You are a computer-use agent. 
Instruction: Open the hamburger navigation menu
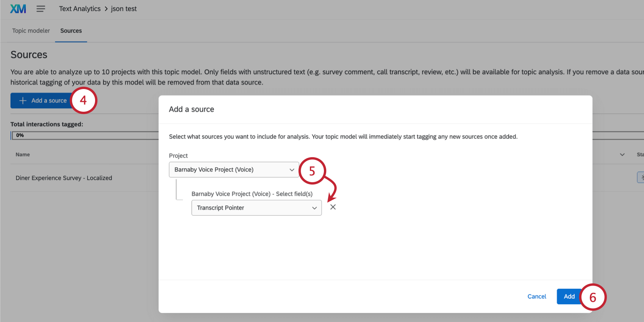[x=41, y=9]
